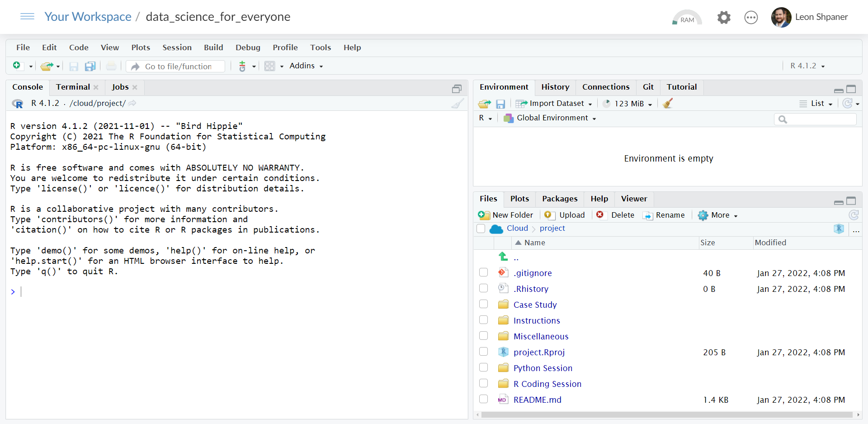Select the Miscellaneous folder checkbox
868x424 pixels.
483,336
